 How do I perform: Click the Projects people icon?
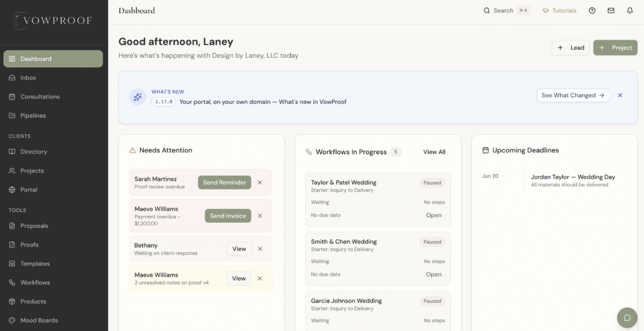pyautogui.click(x=12, y=171)
